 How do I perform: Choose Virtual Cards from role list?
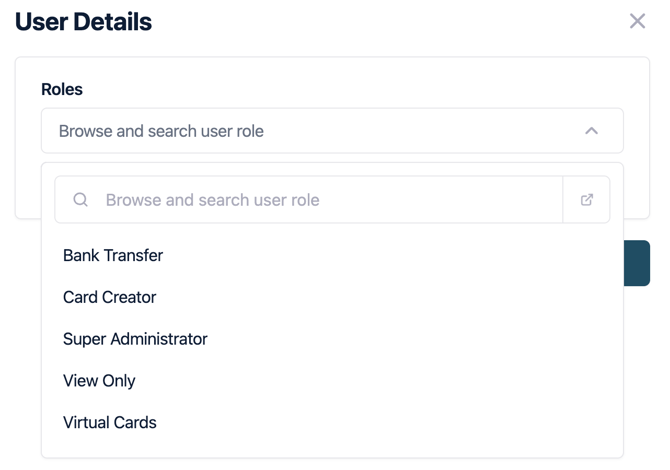point(109,423)
